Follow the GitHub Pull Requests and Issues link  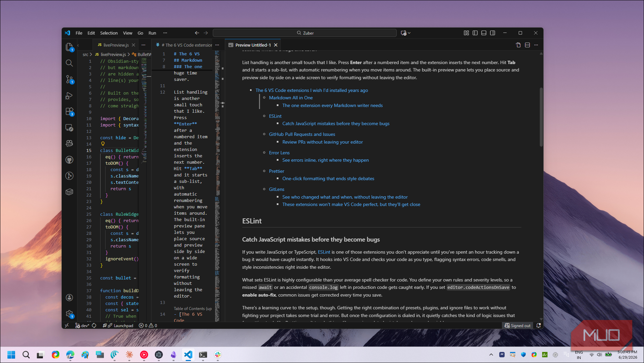(x=302, y=134)
